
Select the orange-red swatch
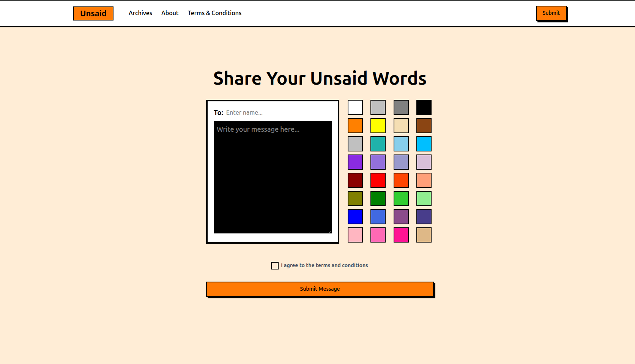pyautogui.click(x=401, y=180)
